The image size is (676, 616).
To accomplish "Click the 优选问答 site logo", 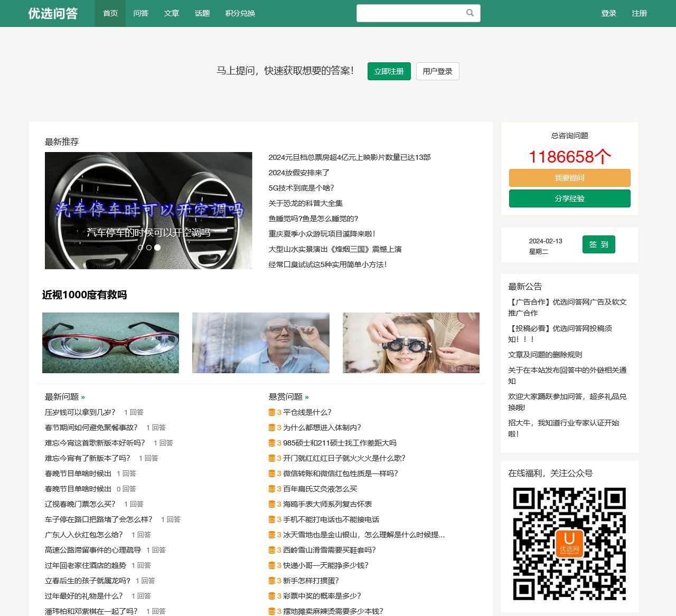I will click(x=53, y=13).
